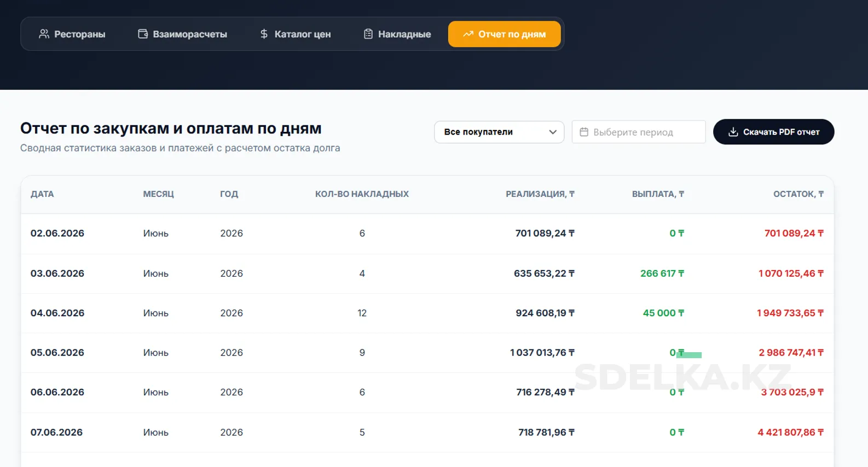Click the balance 2 986 747,41 ₸

click(791, 353)
